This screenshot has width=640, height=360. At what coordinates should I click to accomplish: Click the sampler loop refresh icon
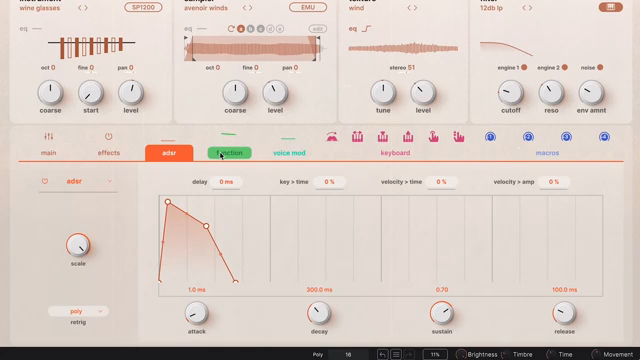pos(231,29)
